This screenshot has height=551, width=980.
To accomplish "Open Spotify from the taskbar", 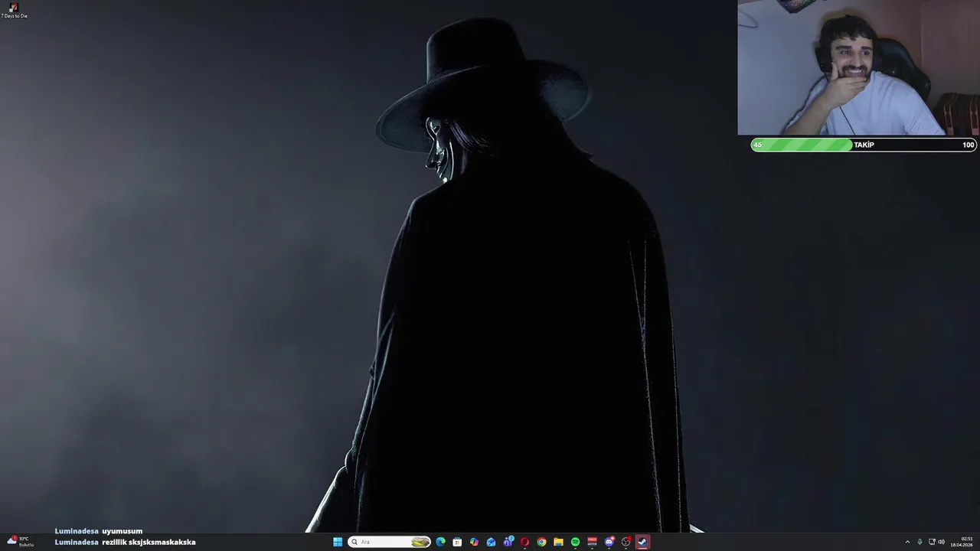I will point(575,542).
